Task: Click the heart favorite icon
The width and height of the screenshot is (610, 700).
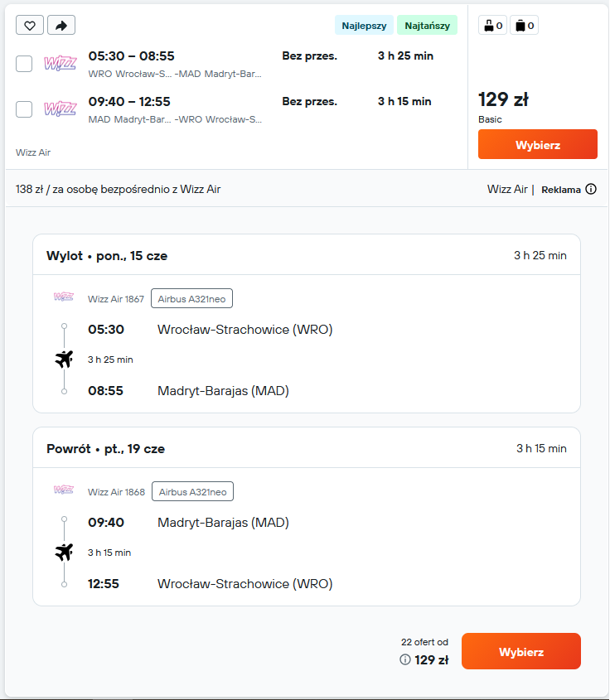Action: [30, 25]
